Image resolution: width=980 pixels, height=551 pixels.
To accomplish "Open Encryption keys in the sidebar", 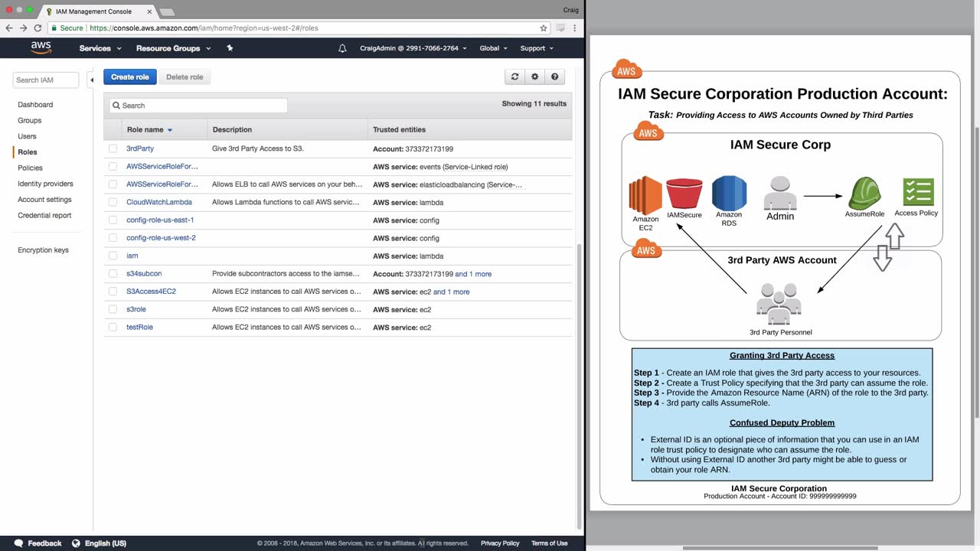I will coord(43,250).
